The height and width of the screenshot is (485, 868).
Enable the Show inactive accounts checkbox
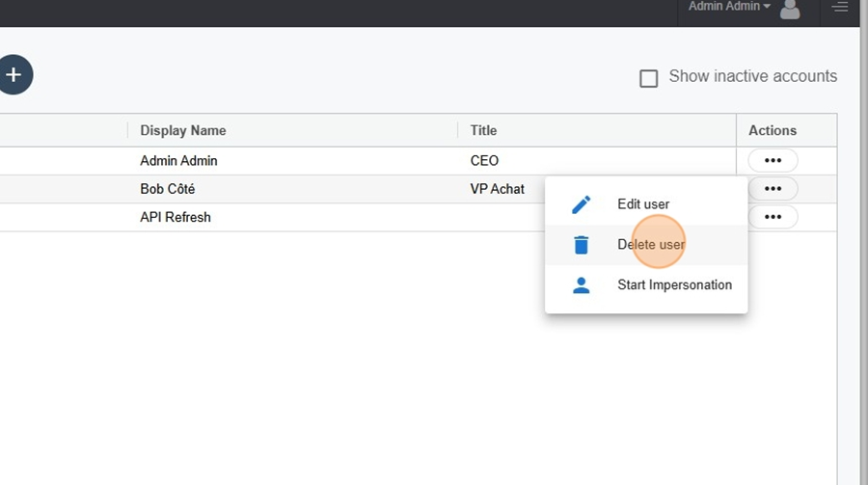(x=649, y=78)
